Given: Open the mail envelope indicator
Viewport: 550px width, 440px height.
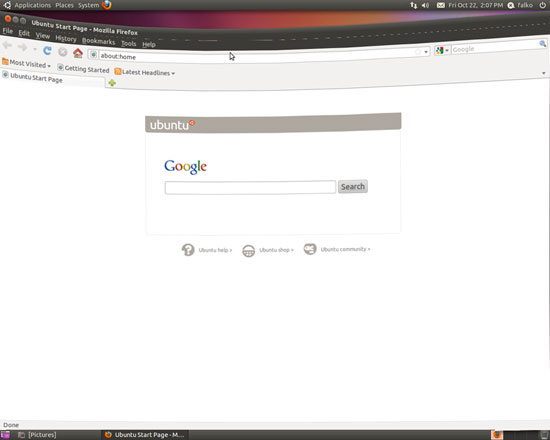Looking at the screenshot, I should (441, 5).
